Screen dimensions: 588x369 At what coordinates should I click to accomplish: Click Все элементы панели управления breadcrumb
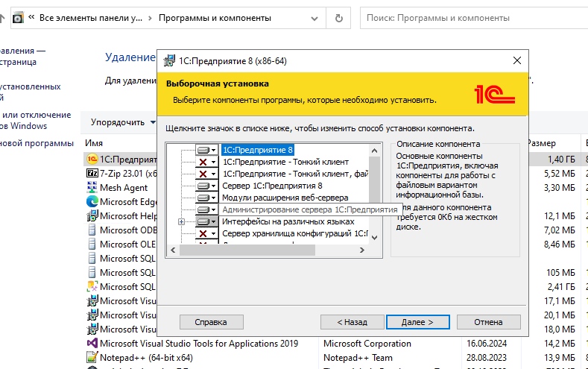[x=91, y=18]
